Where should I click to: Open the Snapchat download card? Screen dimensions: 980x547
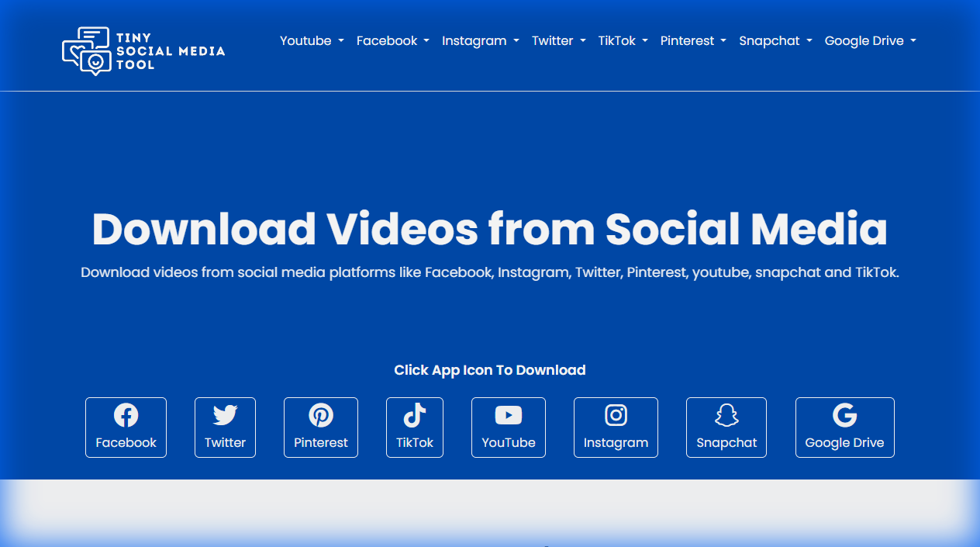(726, 428)
